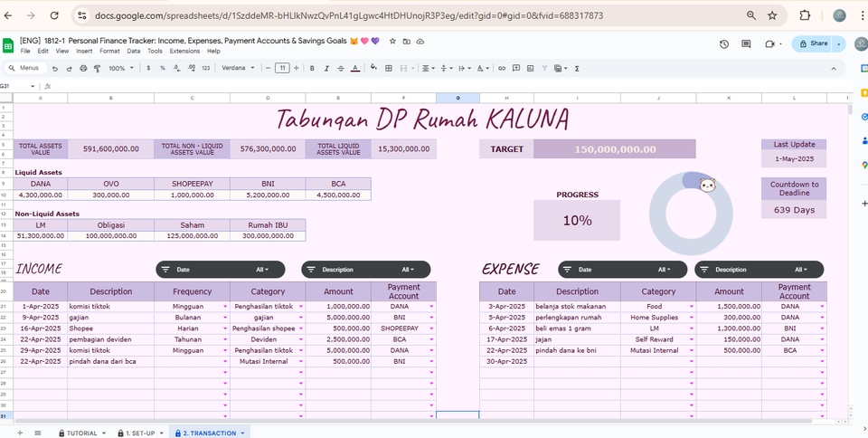This screenshot has height=438, width=868.
Task: Insert chart from toolbar icon
Action: [x=531, y=68]
